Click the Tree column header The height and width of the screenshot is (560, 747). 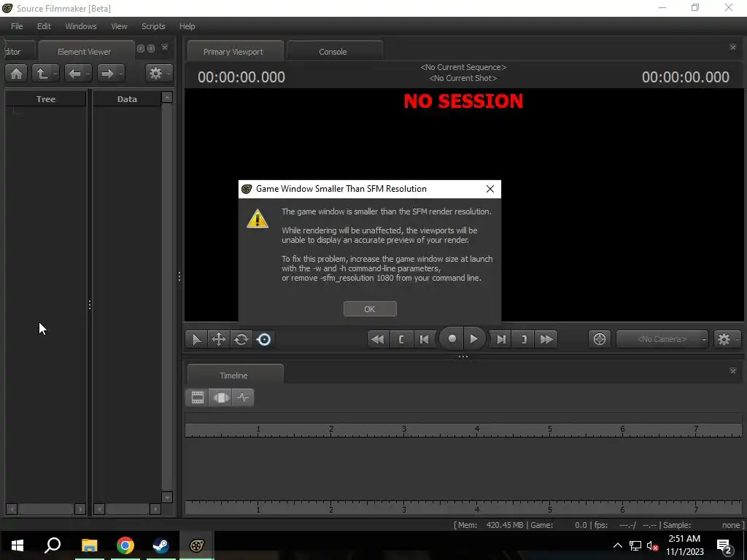pyautogui.click(x=46, y=99)
